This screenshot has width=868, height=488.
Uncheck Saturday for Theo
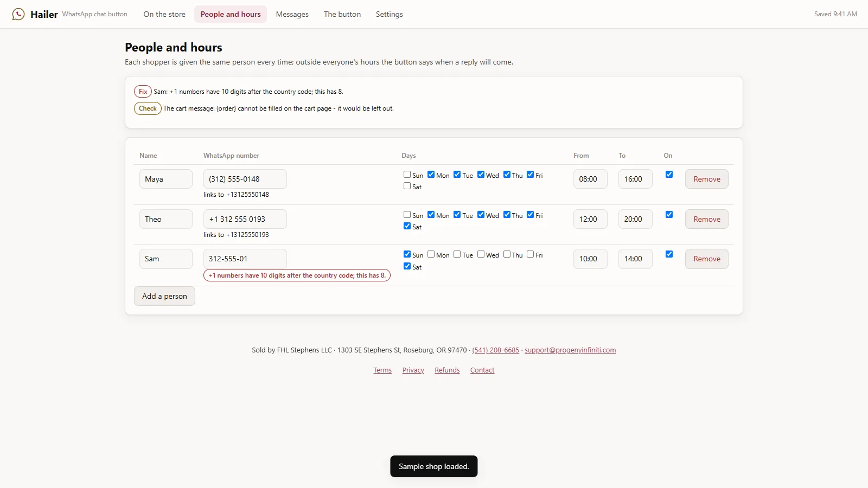point(407,226)
